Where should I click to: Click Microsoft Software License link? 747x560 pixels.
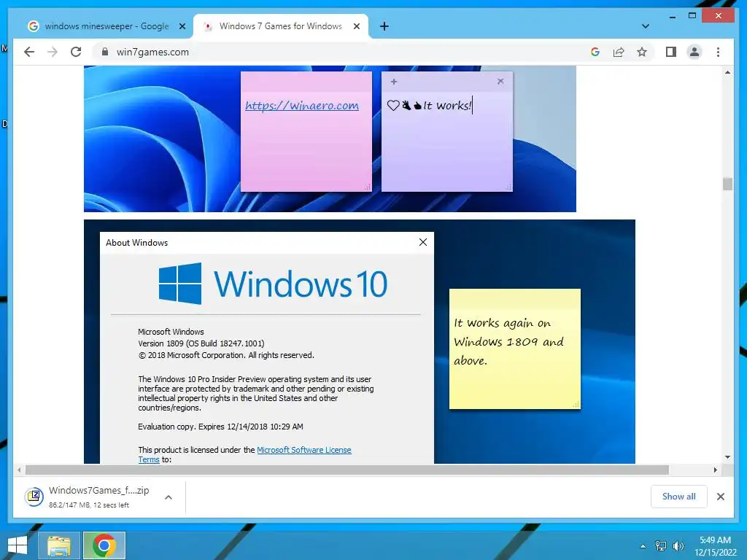click(304, 450)
